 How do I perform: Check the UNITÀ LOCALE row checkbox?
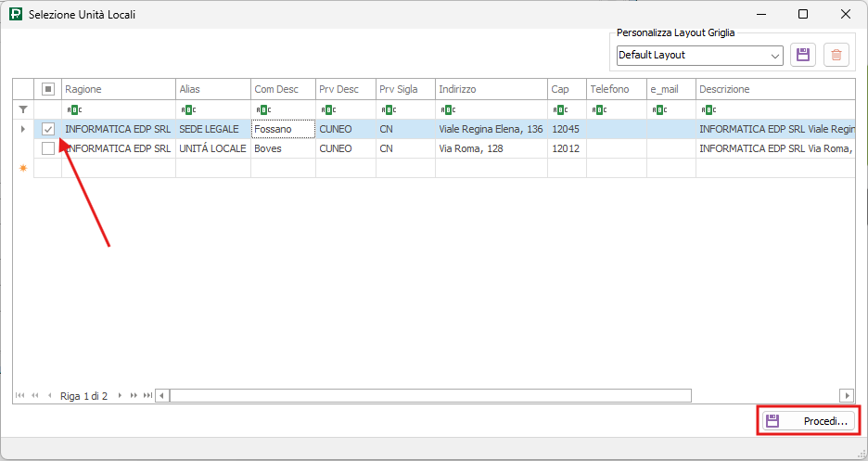pos(48,148)
